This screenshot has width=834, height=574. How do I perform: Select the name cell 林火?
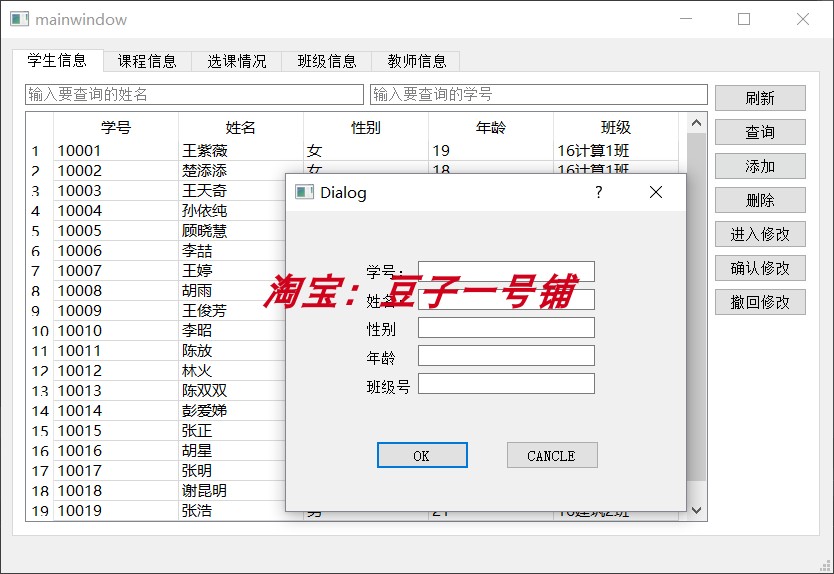pos(232,371)
